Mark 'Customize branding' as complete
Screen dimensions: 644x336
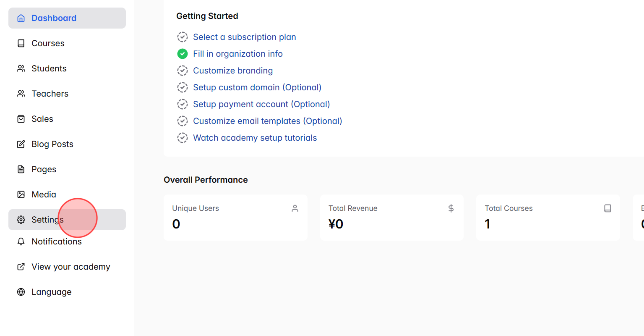(182, 70)
